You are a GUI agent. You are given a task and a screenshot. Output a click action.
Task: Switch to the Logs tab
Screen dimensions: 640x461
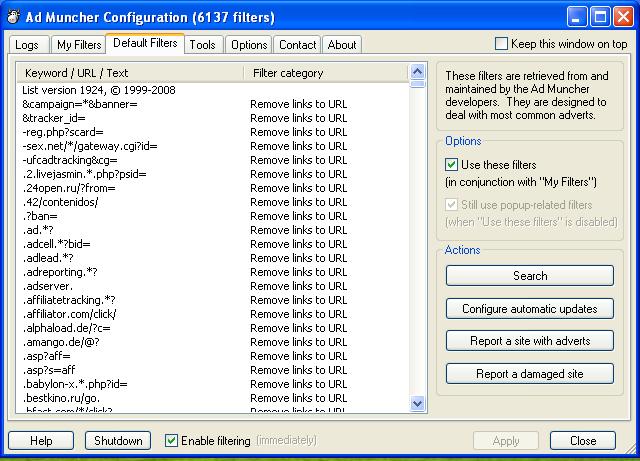point(27,45)
